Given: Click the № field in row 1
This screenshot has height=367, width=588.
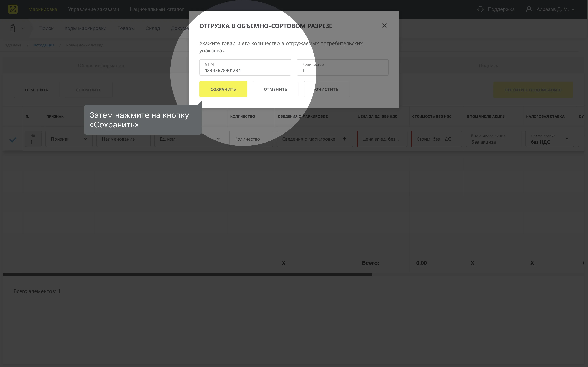Looking at the screenshot, I should click(x=33, y=139).
